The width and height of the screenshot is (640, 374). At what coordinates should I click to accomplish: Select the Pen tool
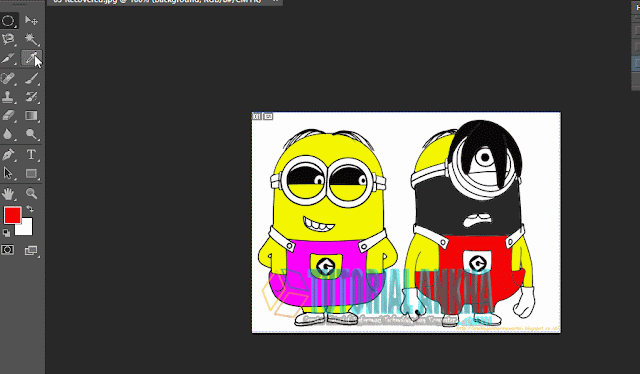(x=8, y=154)
